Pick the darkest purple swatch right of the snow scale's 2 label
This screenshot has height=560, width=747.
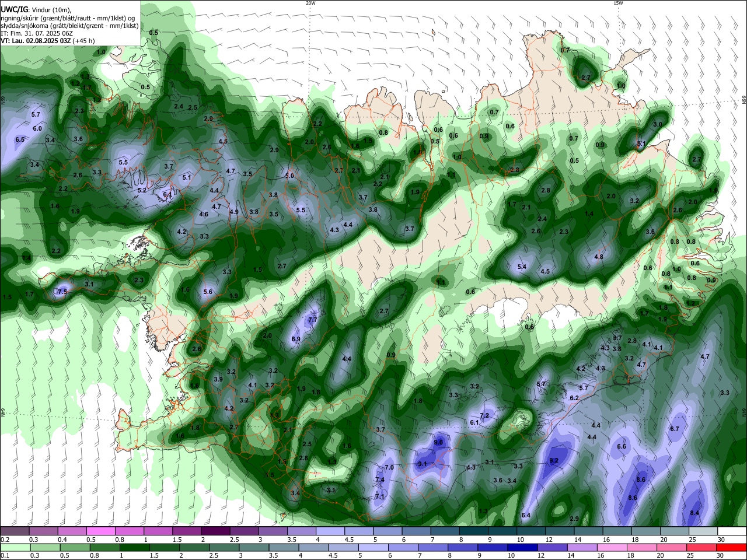pos(215,531)
